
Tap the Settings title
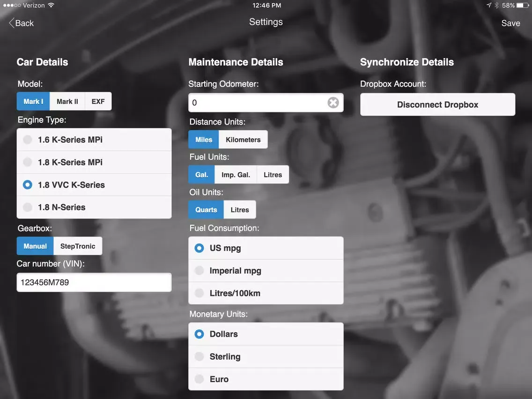[266, 22]
